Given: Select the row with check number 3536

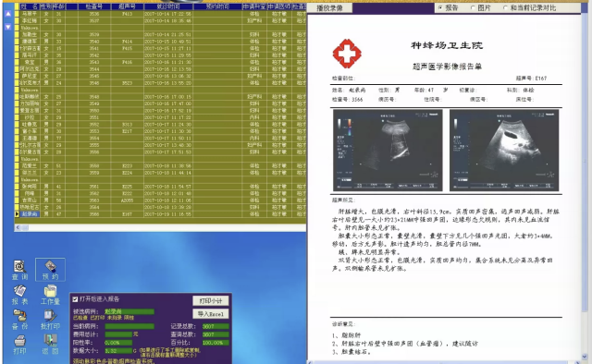Looking at the screenshot, I should [x=160, y=14].
